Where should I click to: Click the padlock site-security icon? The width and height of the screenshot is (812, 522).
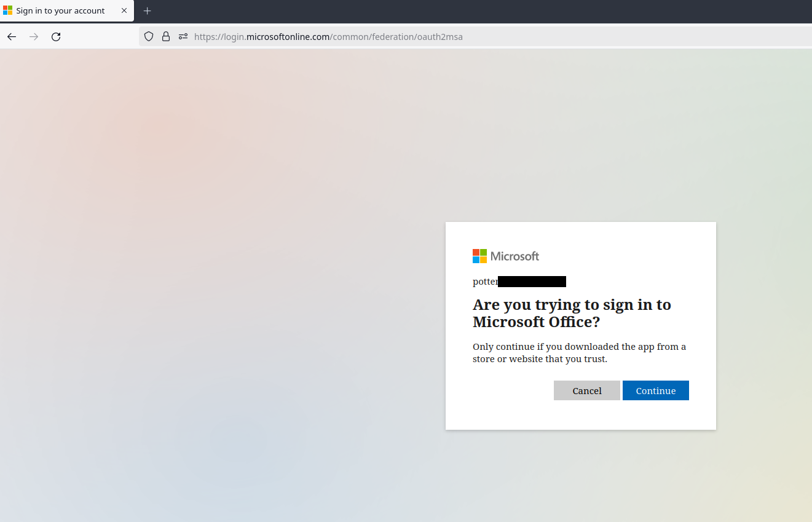[x=166, y=36]
